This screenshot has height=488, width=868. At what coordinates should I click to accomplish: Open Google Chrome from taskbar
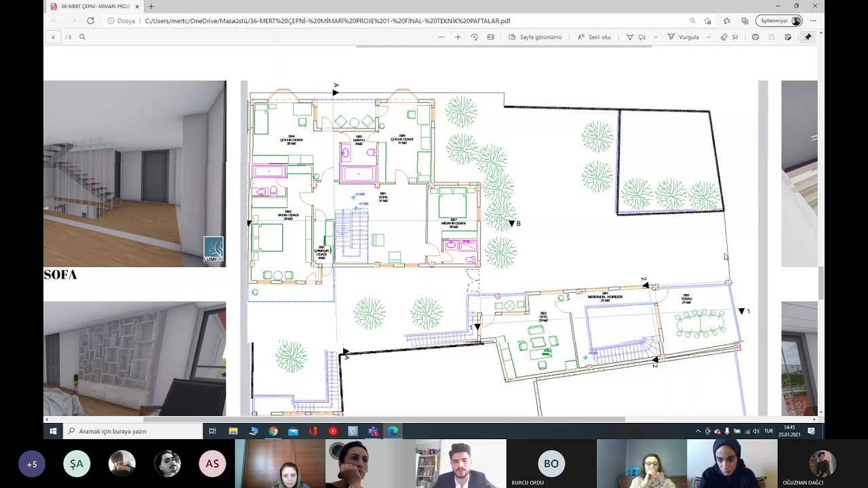pyautogui.click(x=273, y=431)
